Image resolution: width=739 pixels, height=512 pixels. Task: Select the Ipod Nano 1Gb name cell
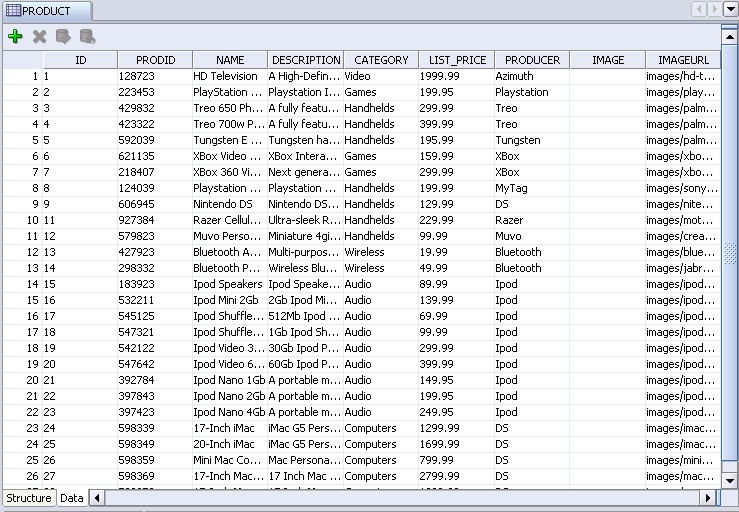230,380
